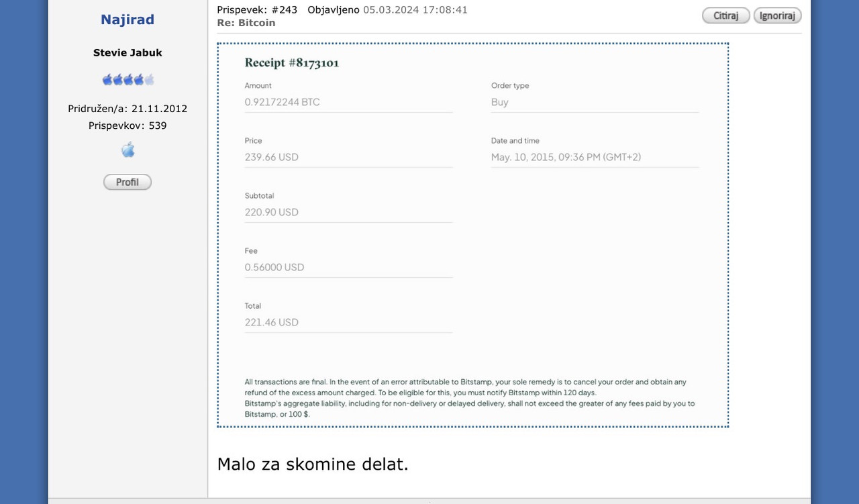This screenshot has width=859, height=504.
Task: Open the Najirad user profile link
Action: 128,19
